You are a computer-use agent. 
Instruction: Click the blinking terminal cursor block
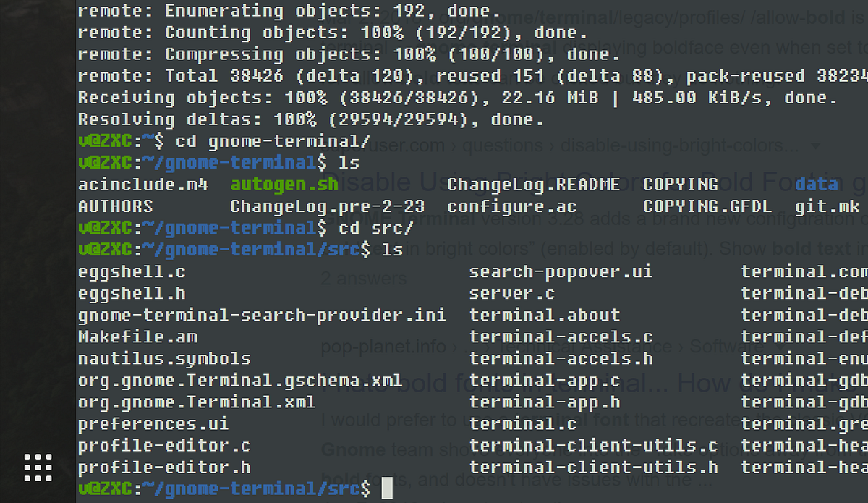pos(388,489)
